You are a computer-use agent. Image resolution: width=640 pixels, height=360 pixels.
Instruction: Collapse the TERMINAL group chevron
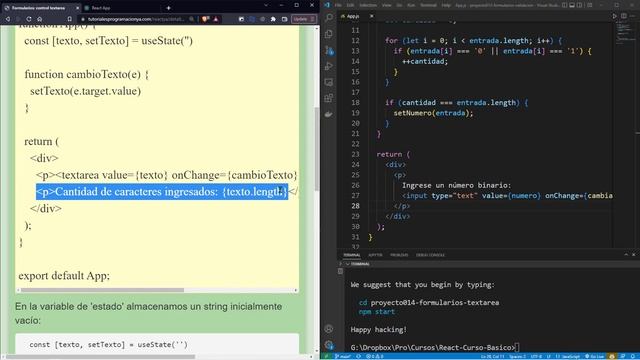(347, 264)
